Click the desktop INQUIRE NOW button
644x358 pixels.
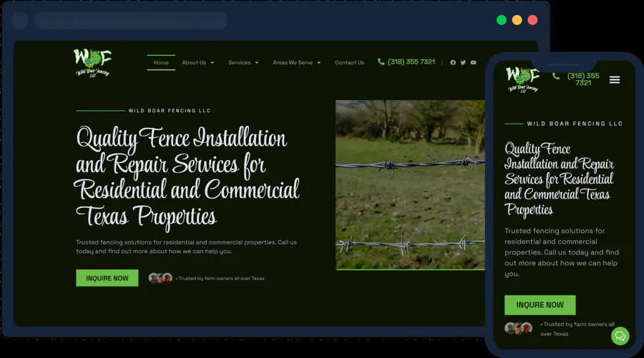pyautogui.click(x=107, y=278)
